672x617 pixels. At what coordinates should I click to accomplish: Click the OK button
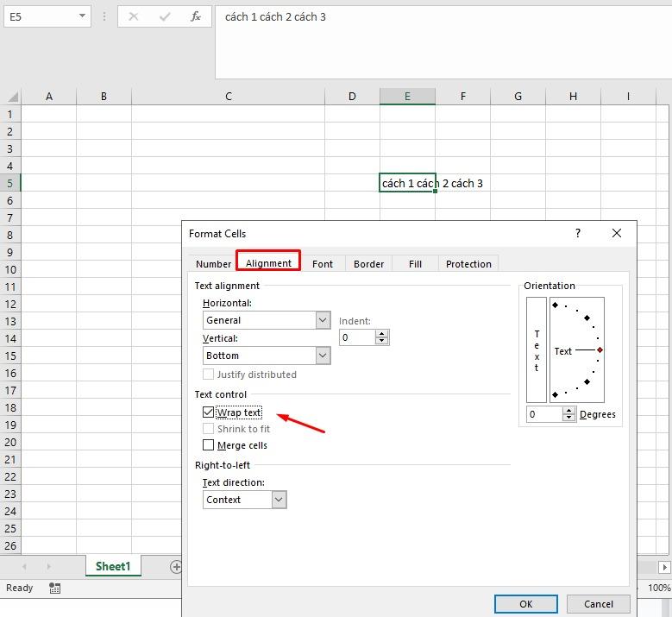pos(526,604)
